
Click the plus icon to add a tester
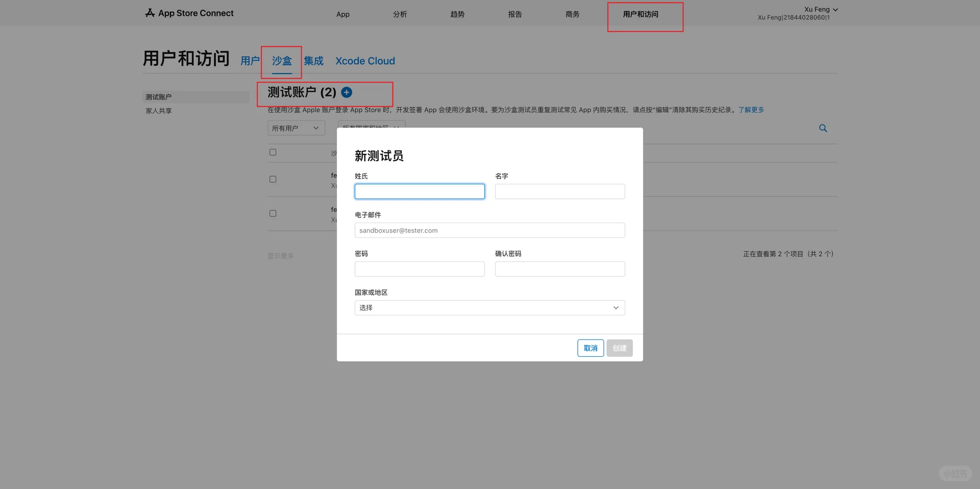(347, 92)
